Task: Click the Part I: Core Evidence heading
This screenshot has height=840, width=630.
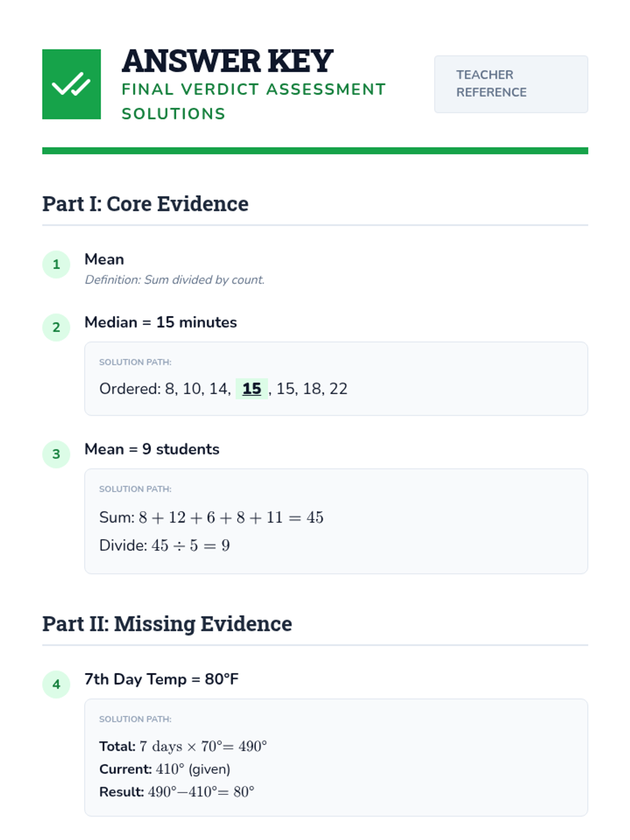Action: point(145,204)
